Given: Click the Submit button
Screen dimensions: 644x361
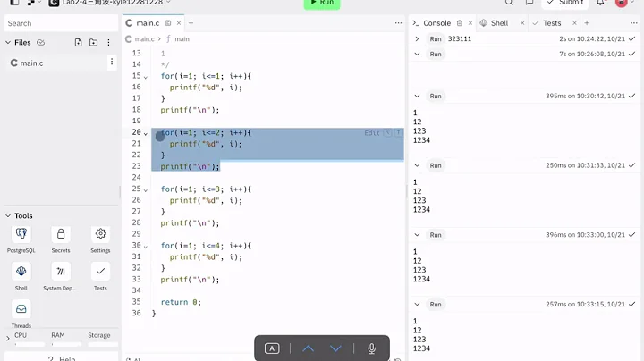Looking at the screenshot, I should point(565,4).
